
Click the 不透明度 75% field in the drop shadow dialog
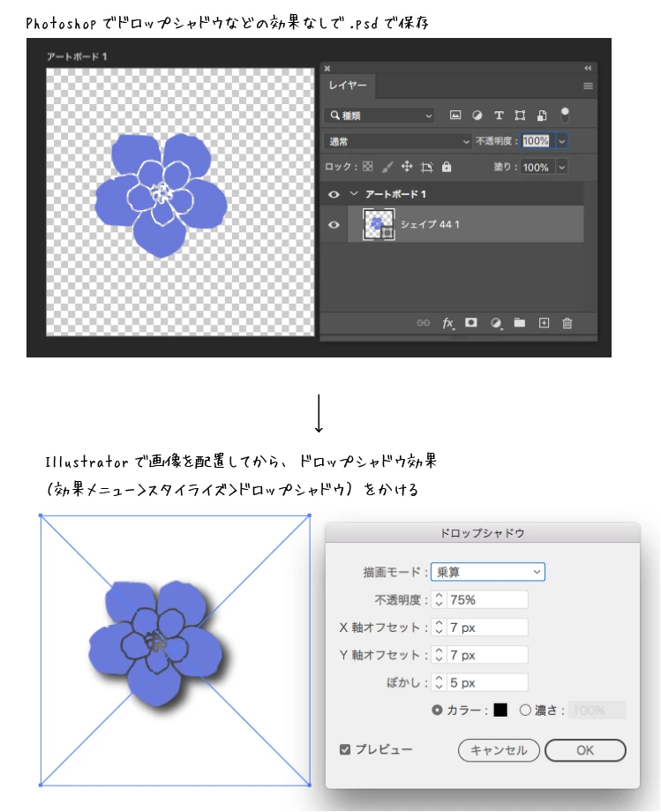pyautogui.click(x=486, y=599)
